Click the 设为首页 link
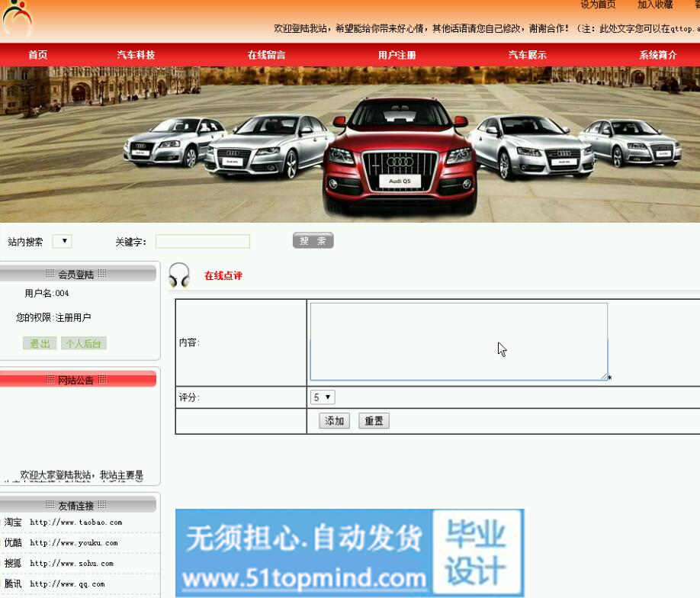The height and width of the screenshot is (598, 700). 597,5
